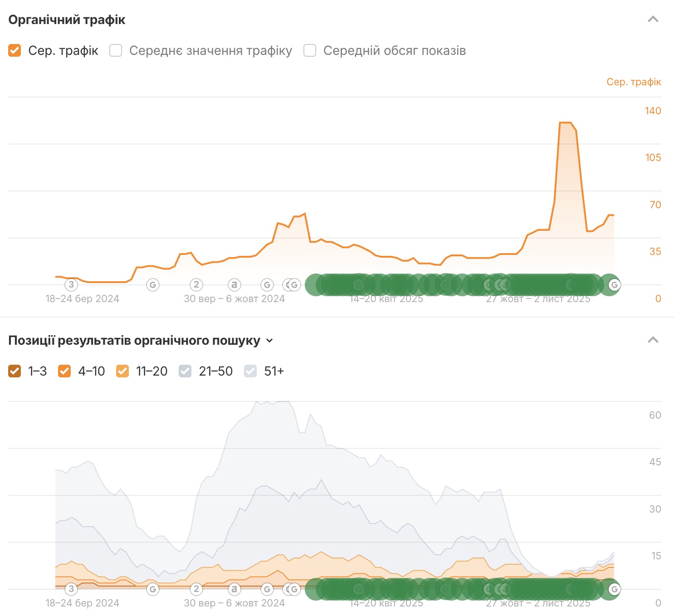Collapse the organic search positions section

click(653, 340)
